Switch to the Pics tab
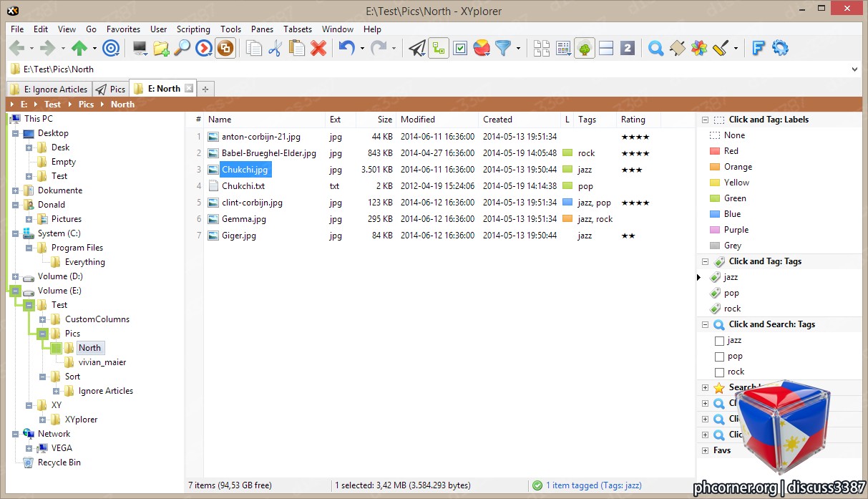The image size is (868, 499). (x=110, y=89)
